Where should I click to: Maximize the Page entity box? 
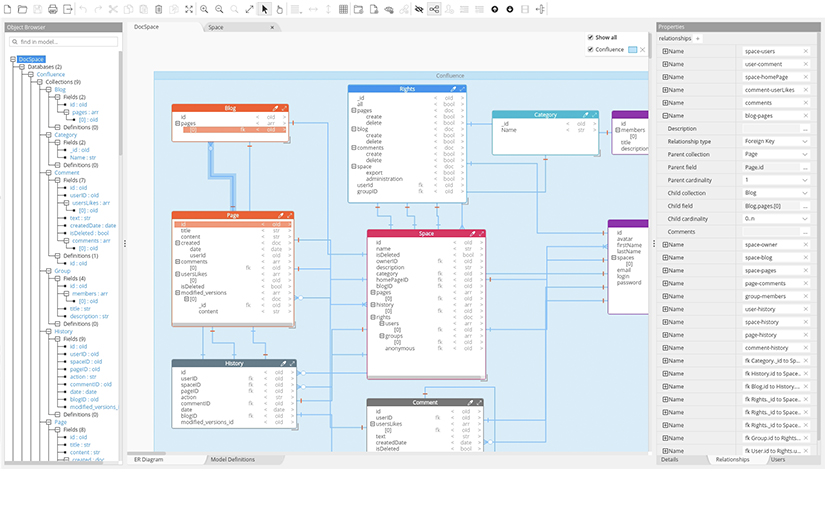point(289,215)
